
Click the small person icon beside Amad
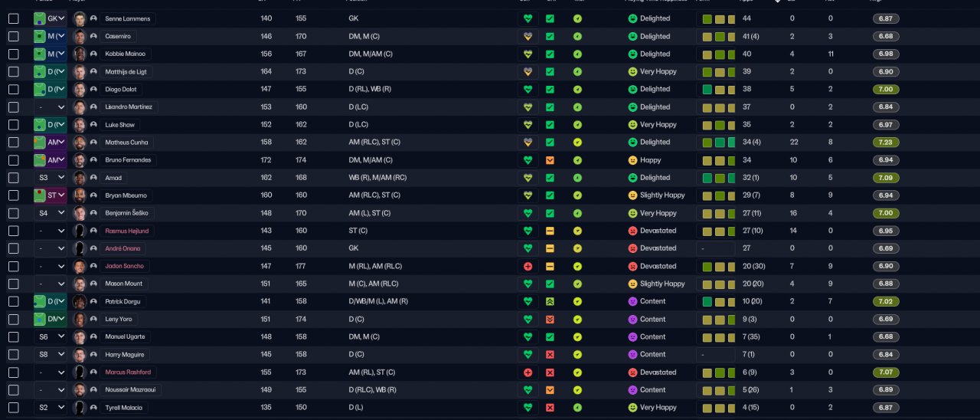click(x=93, y=178)
